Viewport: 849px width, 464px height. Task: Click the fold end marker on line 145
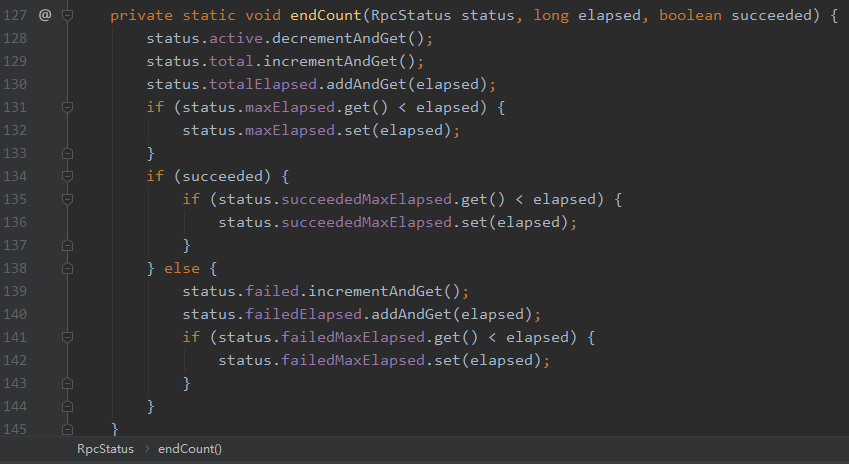(x=67, y=429)
